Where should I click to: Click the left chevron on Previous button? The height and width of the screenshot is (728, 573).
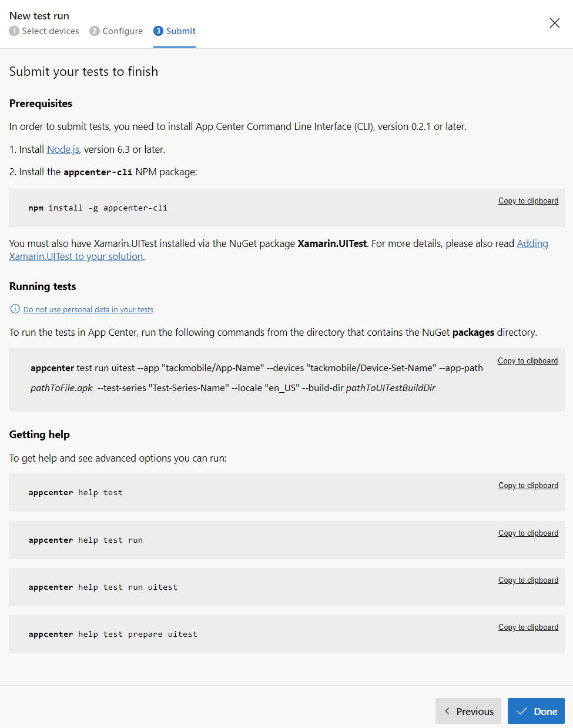tap(447, 712)
